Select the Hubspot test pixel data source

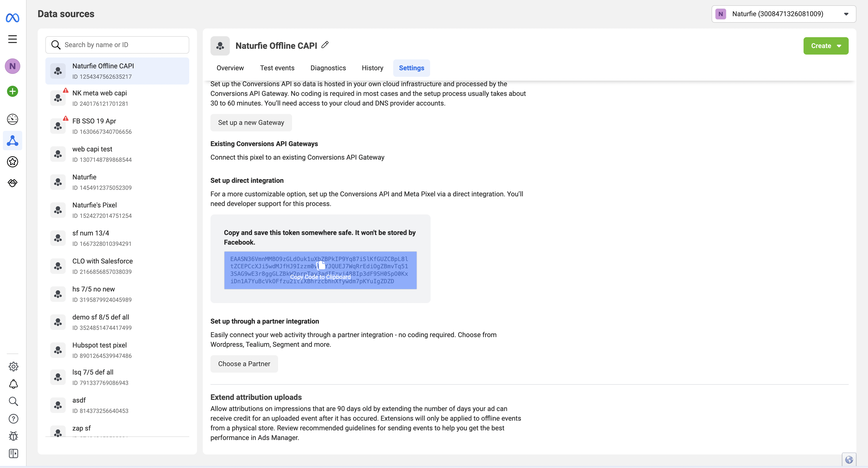tap(117, 350)
